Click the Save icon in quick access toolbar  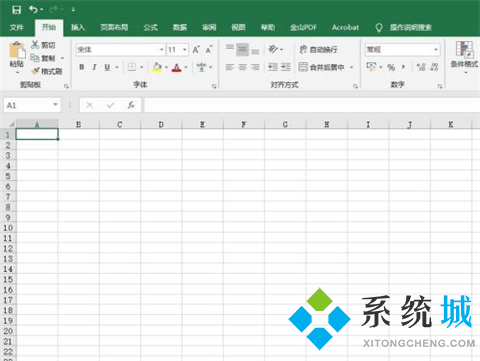pos(16,10)
